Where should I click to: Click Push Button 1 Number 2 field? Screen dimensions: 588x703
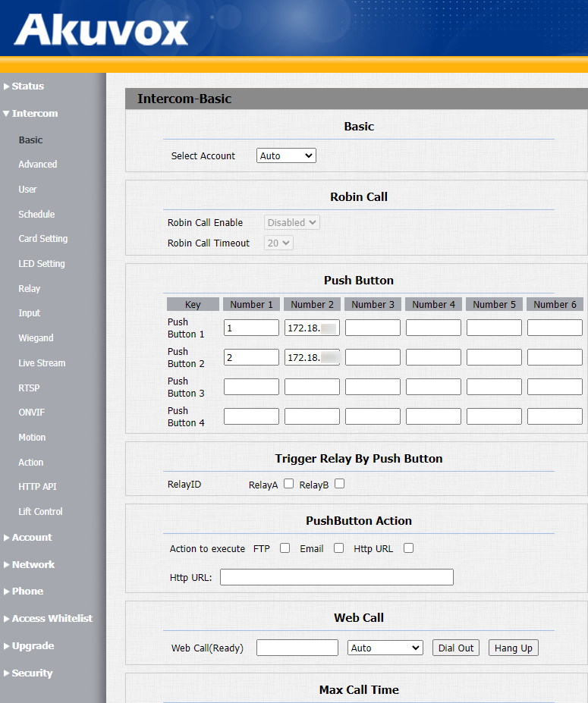tap(312, 328)
